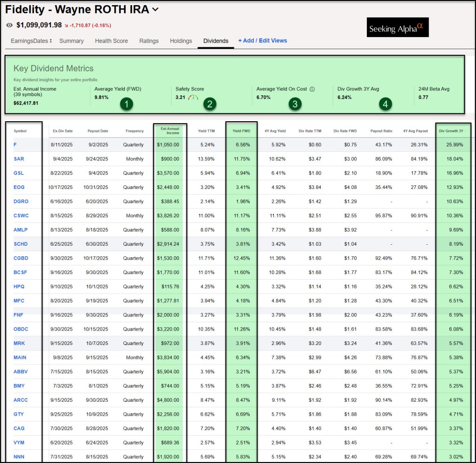This screenshot has width=476, height=463.
Task: Click the green circle numbered 4
Action: [385, 104]
